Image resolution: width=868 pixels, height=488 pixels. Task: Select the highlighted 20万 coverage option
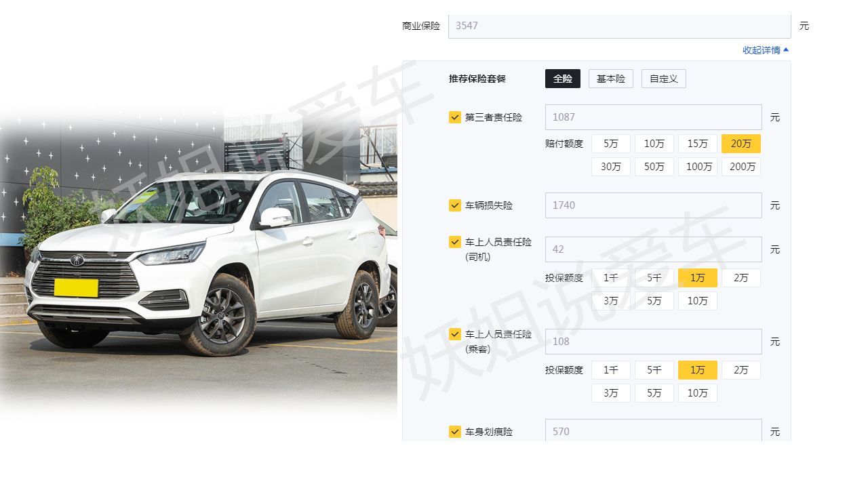coord(741,144)
